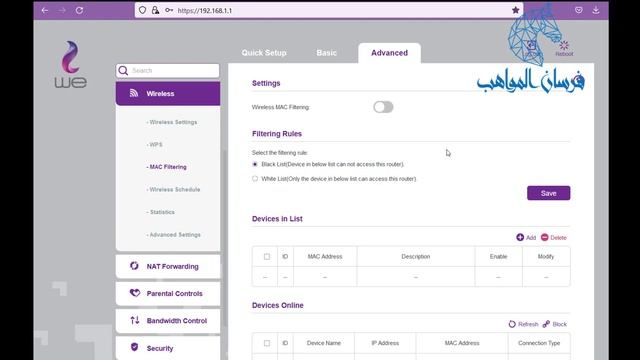Click the Bandwidth Control arrows icon

tap(135, 320)
